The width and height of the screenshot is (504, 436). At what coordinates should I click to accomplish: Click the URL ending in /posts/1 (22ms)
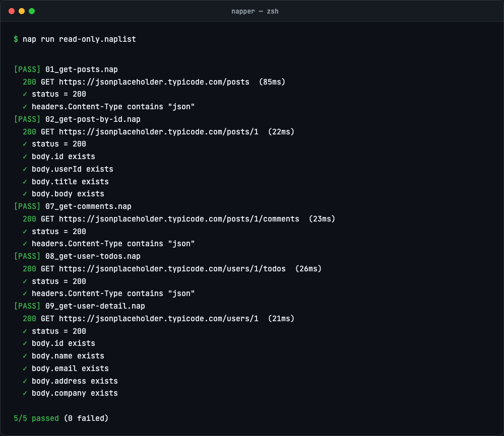pyautogui.click(x=158, y=131)
